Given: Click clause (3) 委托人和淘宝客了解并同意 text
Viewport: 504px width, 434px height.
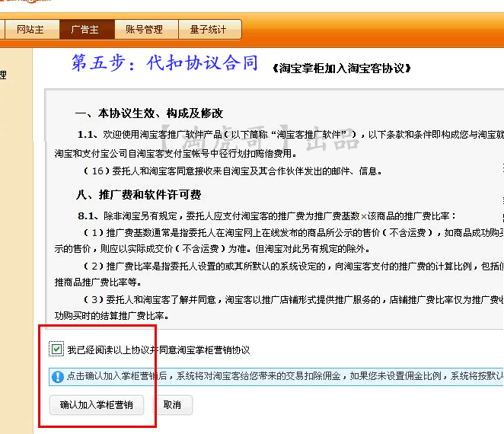Looking at the screenshot, I should tap(293, 300).
